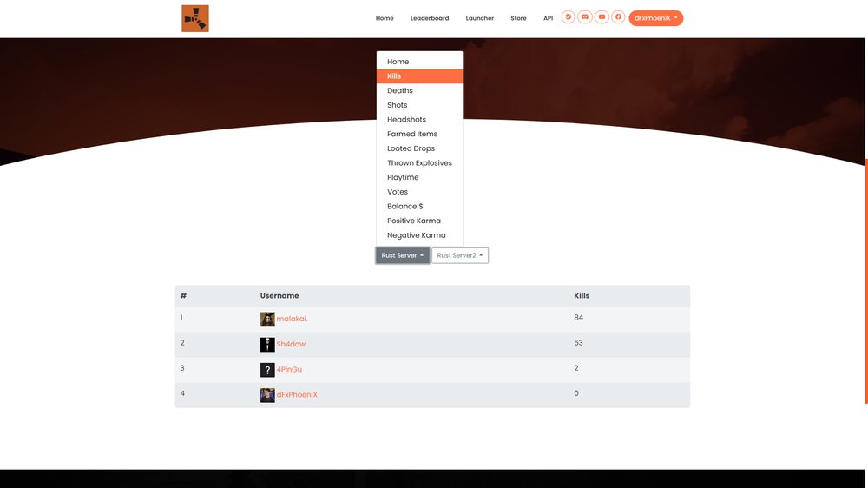This screenshot has height=488, width=868.
Task: Open Sh4dow player profile link
Action: click(x=291, y=344)
